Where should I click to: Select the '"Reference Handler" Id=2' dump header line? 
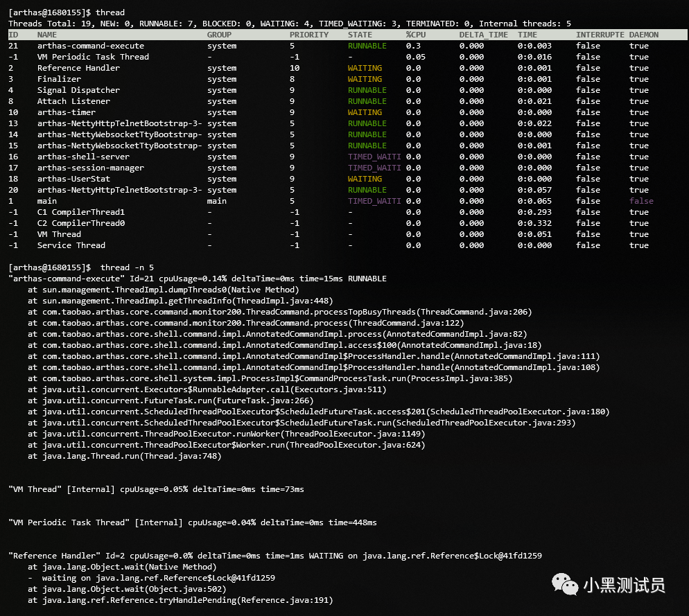[275, 555]
